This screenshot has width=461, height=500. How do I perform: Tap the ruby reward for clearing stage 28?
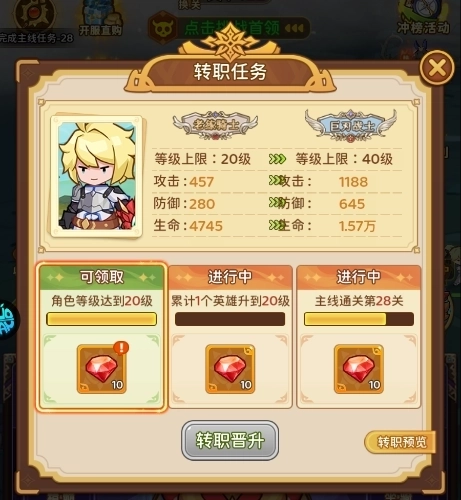tap(359, 369)
